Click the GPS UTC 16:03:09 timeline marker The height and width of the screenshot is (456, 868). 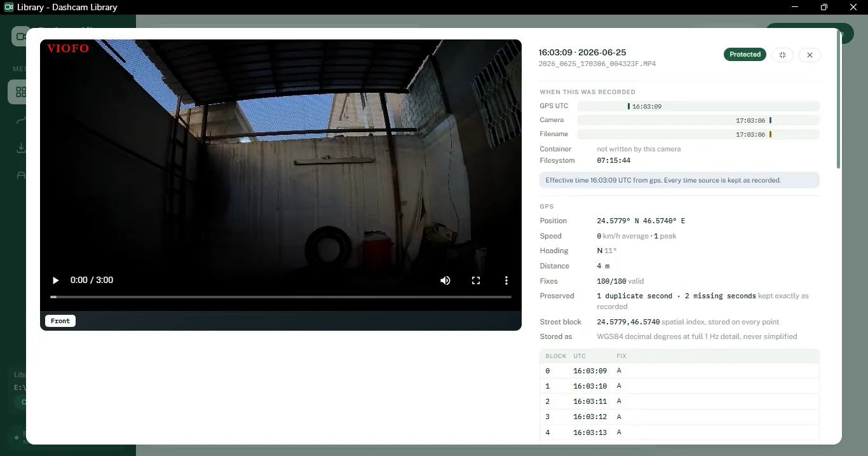(628, 106)
